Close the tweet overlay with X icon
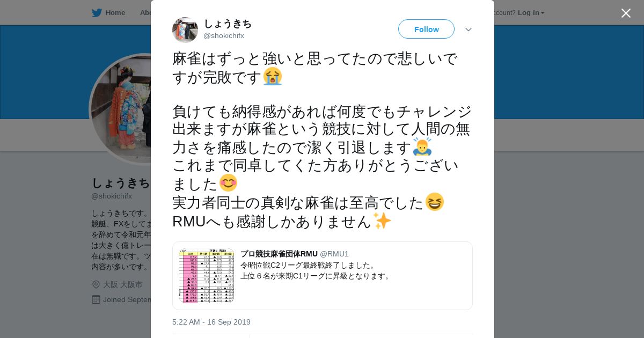Image resolution: width=644 pixels, height=338 pixels. (626, 13)
